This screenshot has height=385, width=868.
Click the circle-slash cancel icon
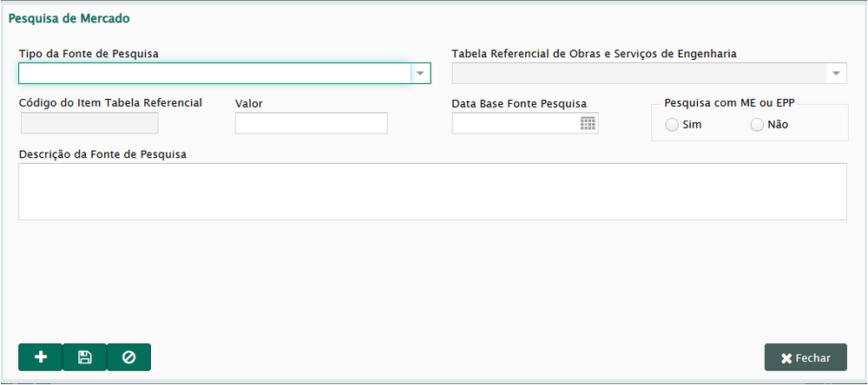pyautogui.click(x=128, y=357)
